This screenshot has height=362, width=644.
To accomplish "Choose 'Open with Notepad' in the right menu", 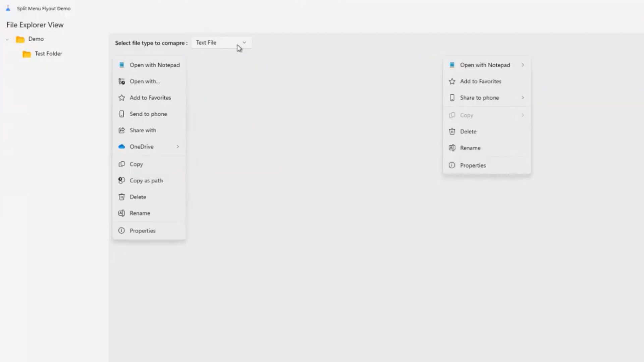I will pyautogui.click(x=487, y=65).
